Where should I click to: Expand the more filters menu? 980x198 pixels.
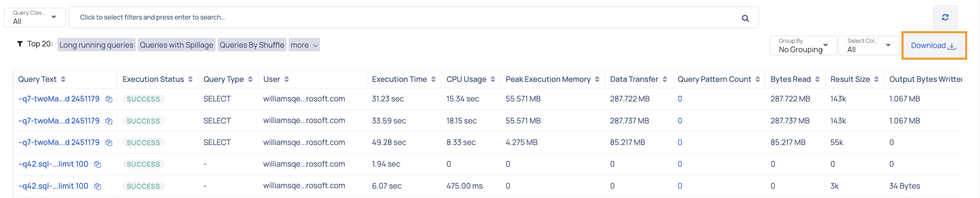click(x=304, y=45)
